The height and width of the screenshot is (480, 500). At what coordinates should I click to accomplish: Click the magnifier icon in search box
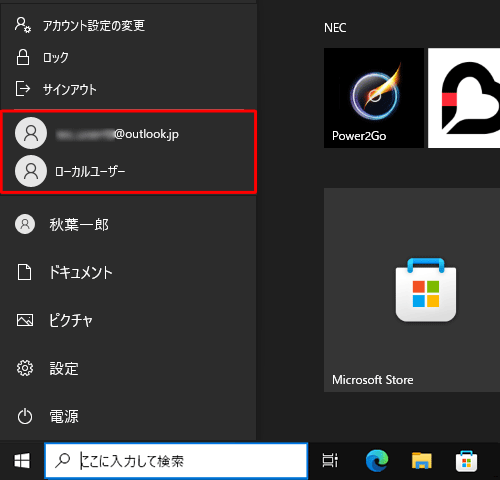click(x=62, y=461)
